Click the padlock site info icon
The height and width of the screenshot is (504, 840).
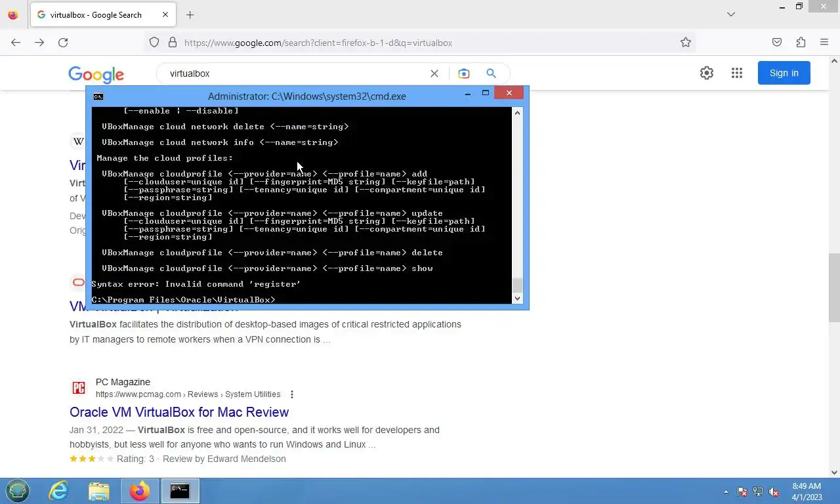[x=173, y=43]
